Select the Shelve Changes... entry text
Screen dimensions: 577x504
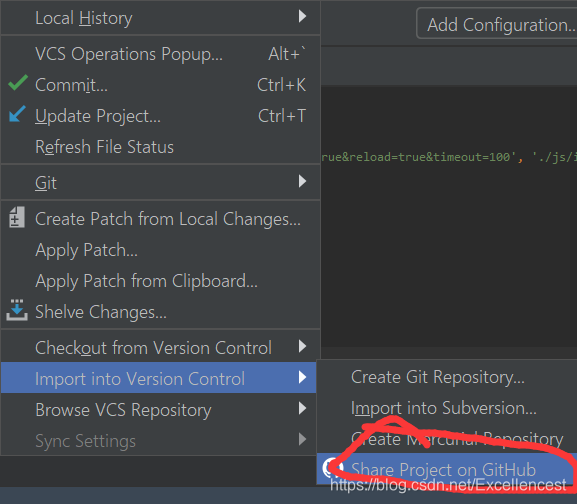pos(101,312)
